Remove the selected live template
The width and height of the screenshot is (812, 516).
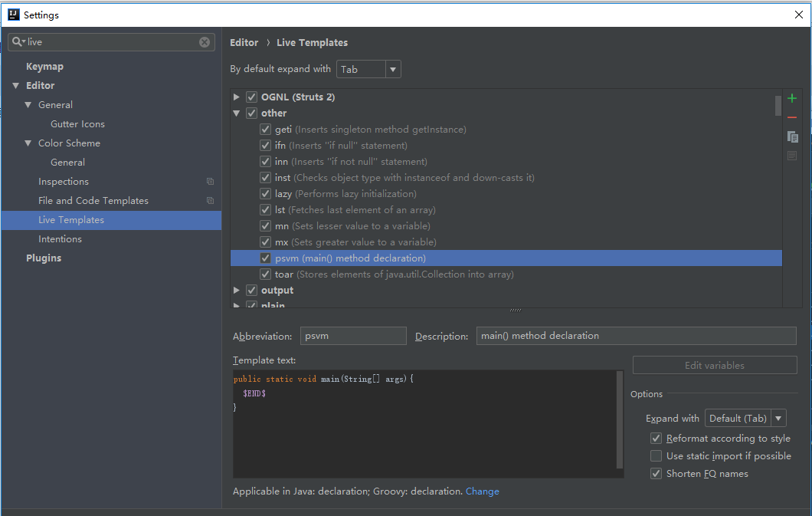tap(791, 117)
